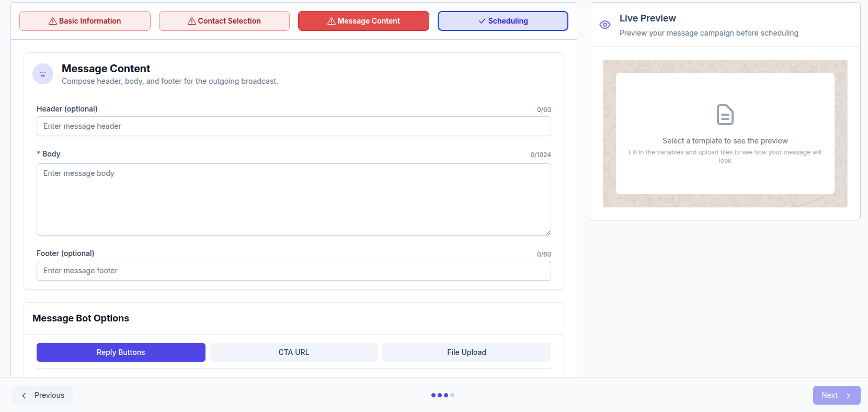Click the step progress dots indicator
The width and height of the screenshot is (868, 412).
pos(443,395)
